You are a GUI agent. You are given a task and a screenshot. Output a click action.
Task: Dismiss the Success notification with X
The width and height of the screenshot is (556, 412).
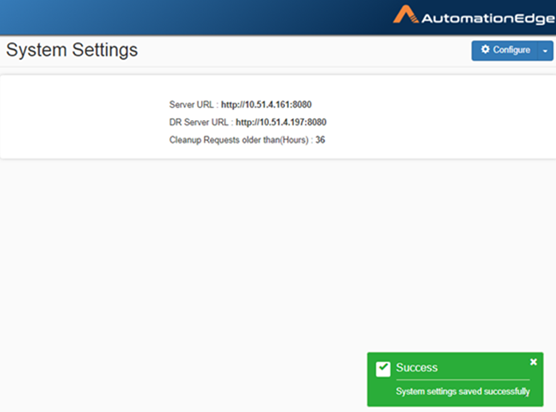(x=533, y=362)
